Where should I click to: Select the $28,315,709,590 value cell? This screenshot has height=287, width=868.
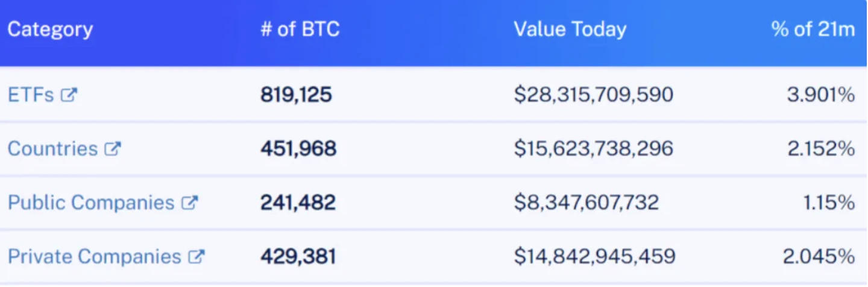[x=593, y=95]
